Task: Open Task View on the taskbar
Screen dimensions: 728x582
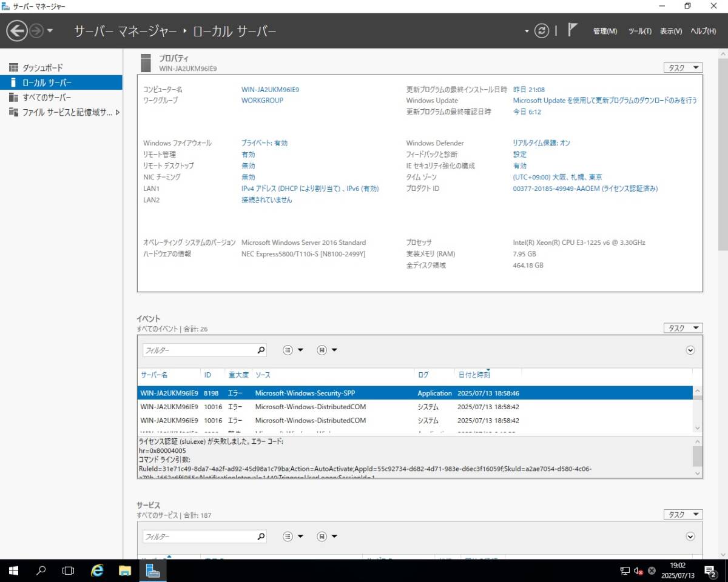Action: pos(69,570)
